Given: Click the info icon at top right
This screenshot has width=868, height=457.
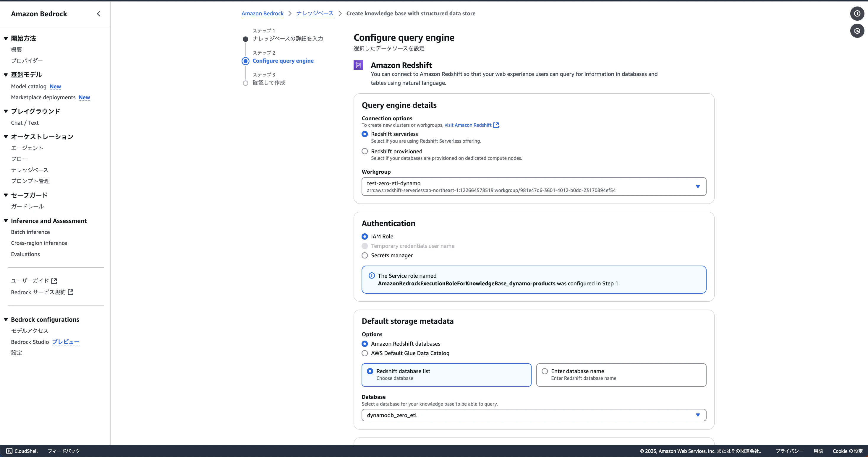Looking at the screenshot, I should [857, 14].
